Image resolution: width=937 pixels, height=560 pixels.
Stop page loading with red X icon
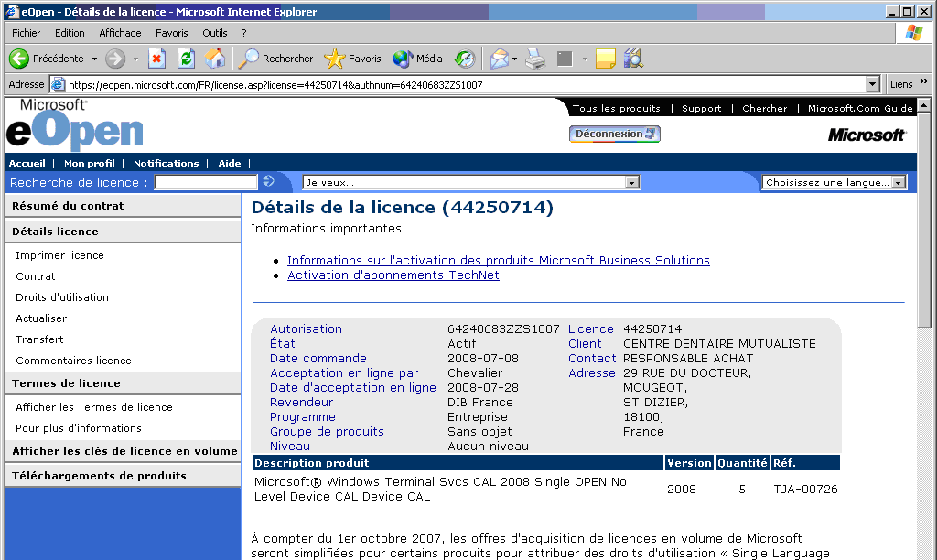pyautogui.click(x=156, y=59)
